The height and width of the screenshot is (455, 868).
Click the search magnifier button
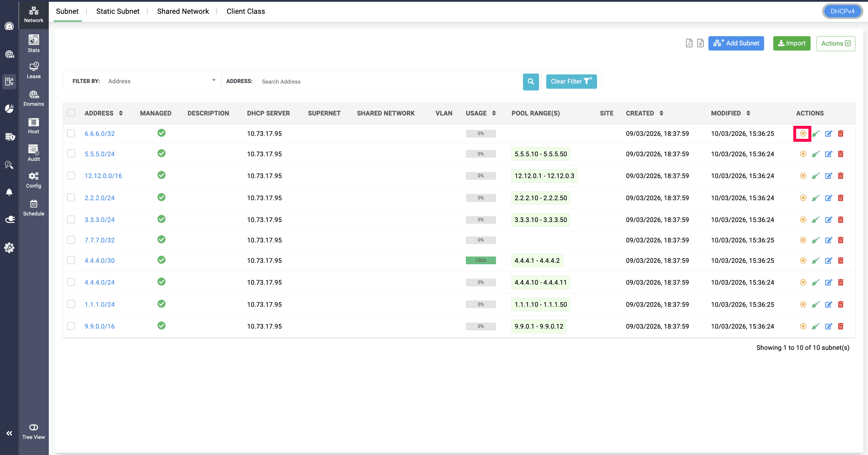pos(531,81)
